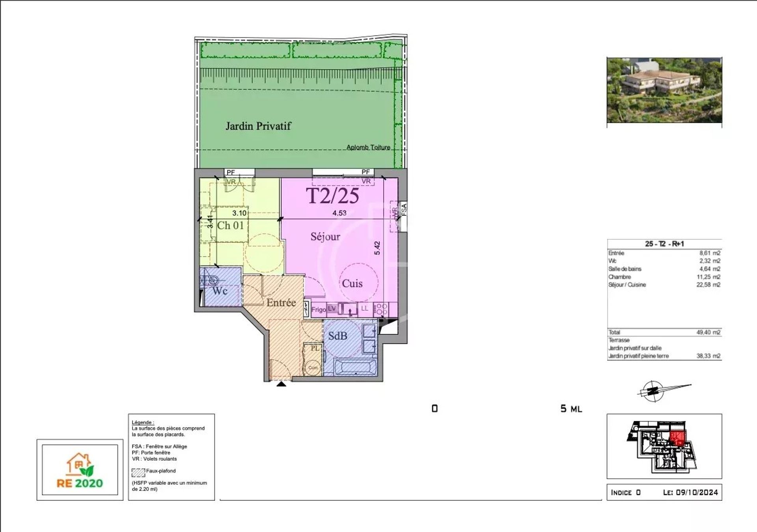Click the 'HSFP variable' minimum height note
This screenshot has width=757, height=532.
170,486
